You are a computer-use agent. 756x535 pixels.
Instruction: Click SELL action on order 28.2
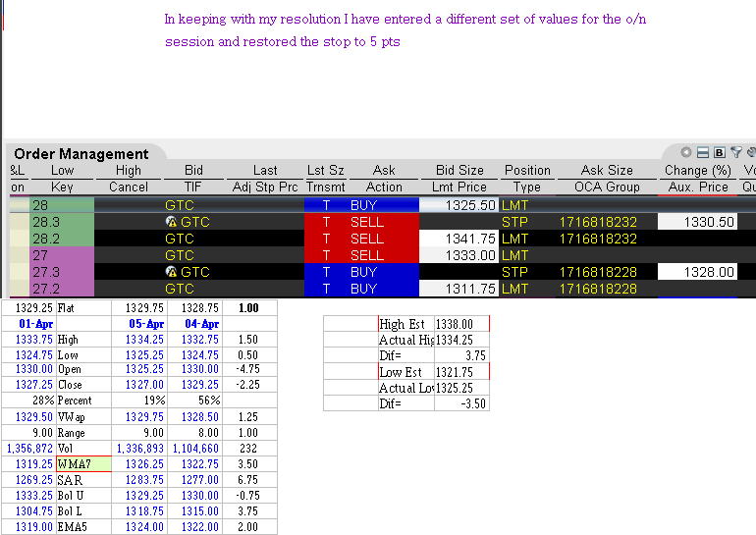pos(367,239)
